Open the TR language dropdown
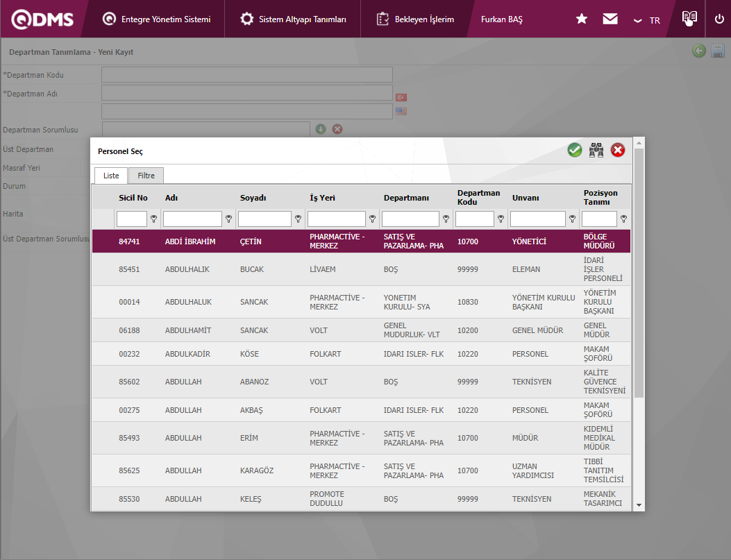This screenshot has width=731, height=560. 647,20
